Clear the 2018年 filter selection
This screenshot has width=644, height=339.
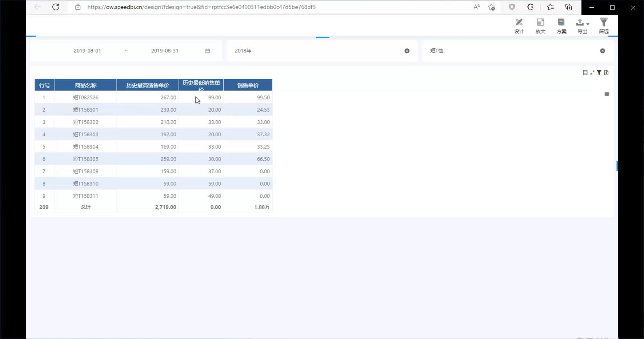[407, 51]
